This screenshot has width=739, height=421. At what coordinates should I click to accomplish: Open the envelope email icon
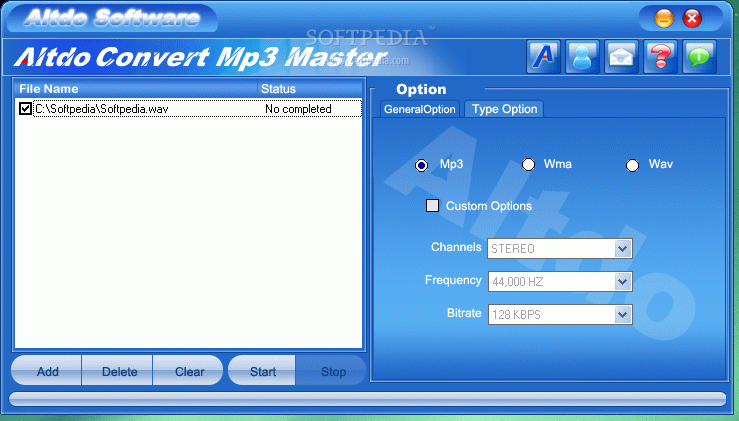pos(621,57)
